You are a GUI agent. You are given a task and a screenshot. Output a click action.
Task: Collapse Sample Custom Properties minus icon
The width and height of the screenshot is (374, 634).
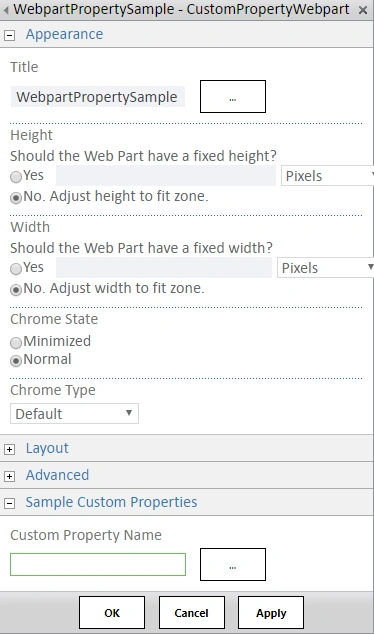(9, 503)
